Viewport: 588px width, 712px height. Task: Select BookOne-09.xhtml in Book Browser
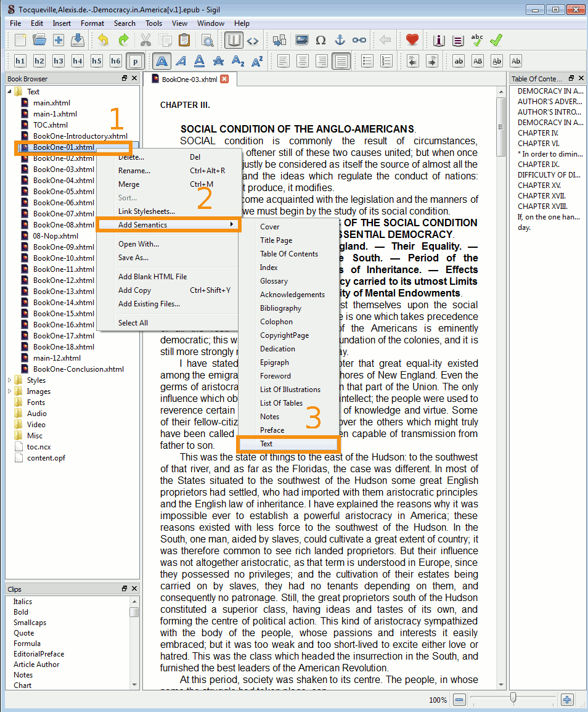[63, 247]
